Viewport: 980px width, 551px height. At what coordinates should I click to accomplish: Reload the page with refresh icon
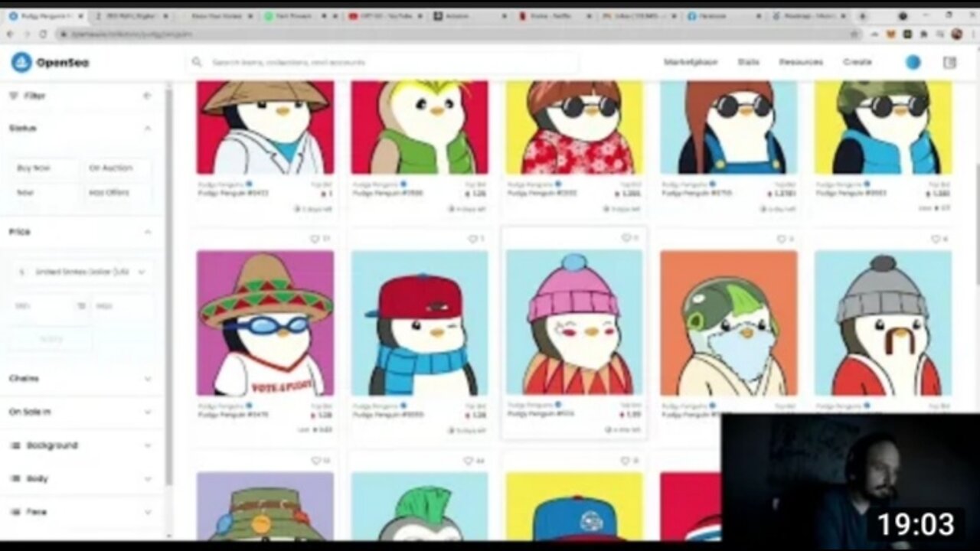43,34
